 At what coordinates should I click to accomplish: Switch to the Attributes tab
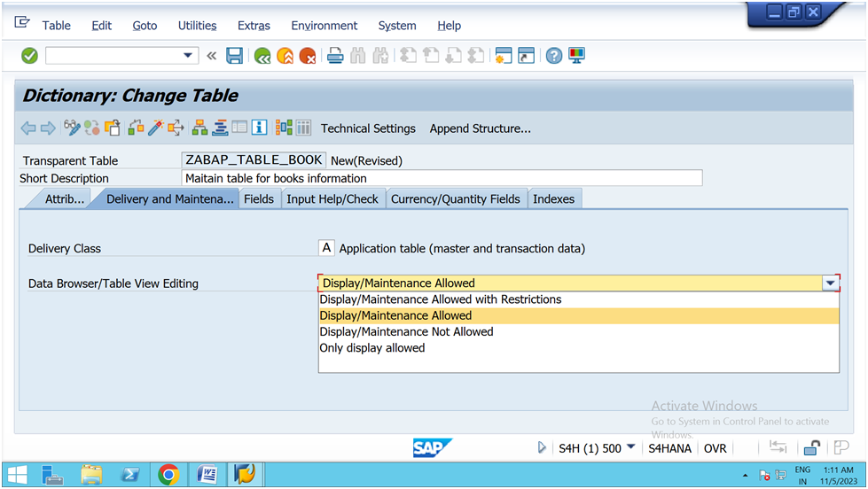click(x=62, y=199)
